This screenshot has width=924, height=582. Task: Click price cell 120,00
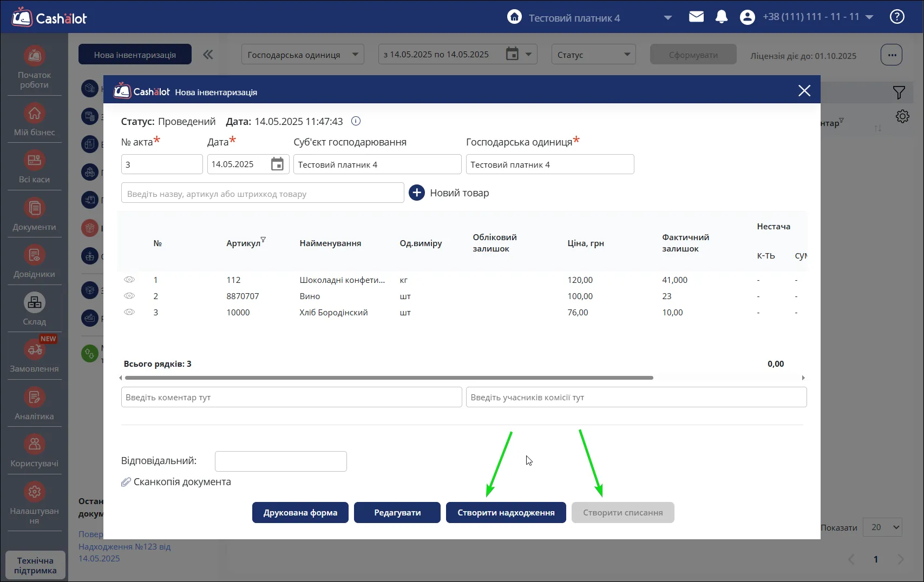point(580,280)
